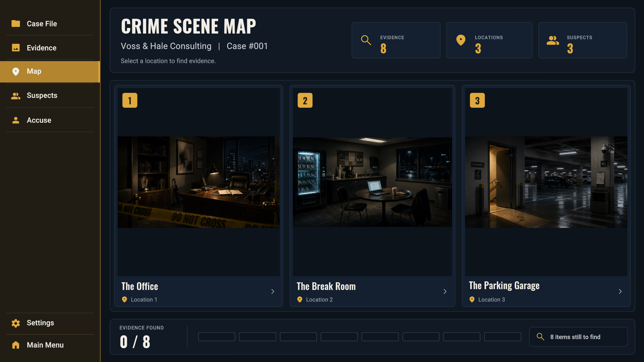644x362 pixels.
Task: Click the '8 items still to find' text
Action: tap(575, 337)
